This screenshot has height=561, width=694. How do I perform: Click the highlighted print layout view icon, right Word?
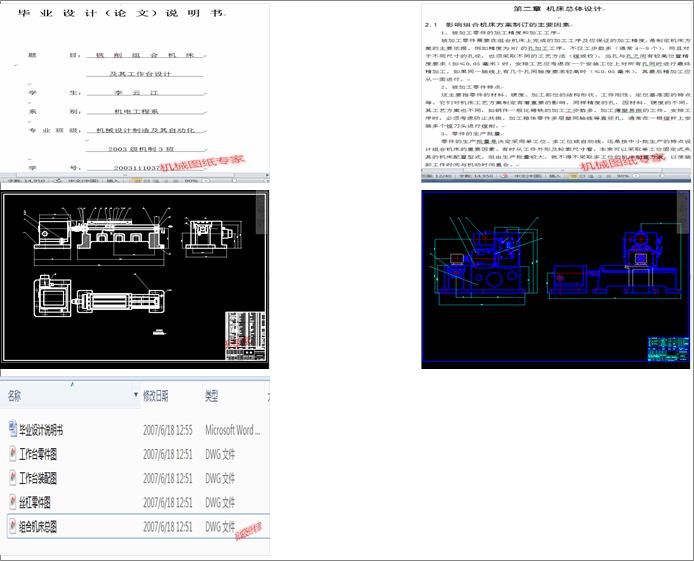[x=573, y=176]
